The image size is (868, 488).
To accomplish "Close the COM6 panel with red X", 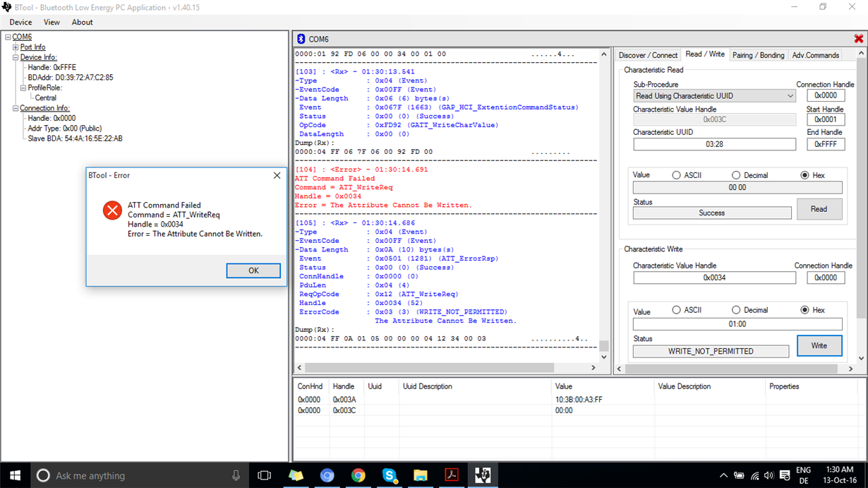I will (858, 39).
